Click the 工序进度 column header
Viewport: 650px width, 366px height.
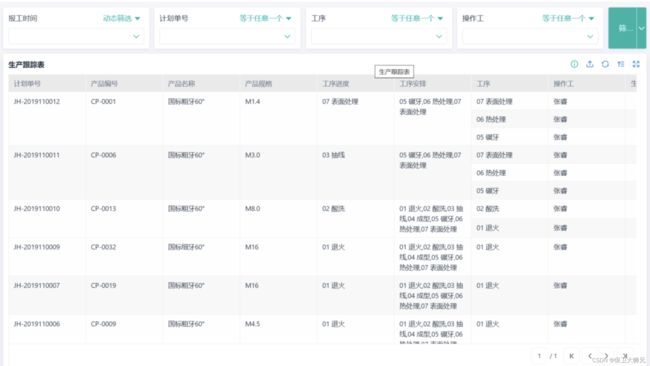click(336, 84)
